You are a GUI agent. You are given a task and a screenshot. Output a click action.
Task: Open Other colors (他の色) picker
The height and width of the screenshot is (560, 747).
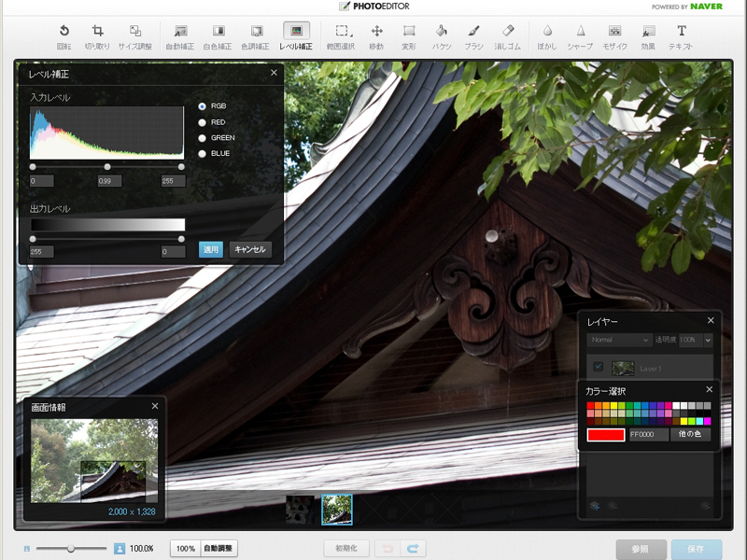[x=690, y=434]
